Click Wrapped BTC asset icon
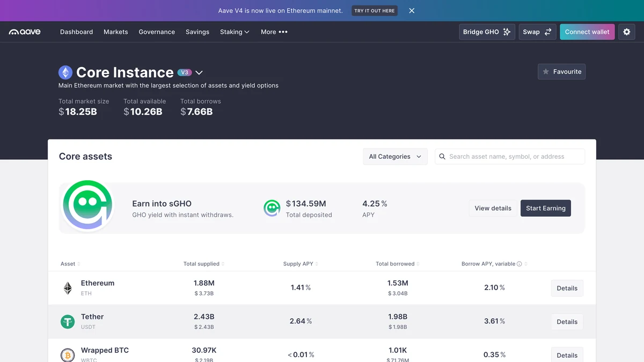This screenshot has width=644, height=362. click(68, 355)
